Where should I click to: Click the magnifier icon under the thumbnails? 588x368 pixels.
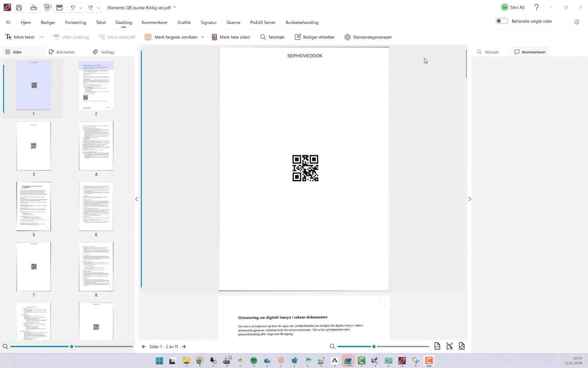[5, 347]
